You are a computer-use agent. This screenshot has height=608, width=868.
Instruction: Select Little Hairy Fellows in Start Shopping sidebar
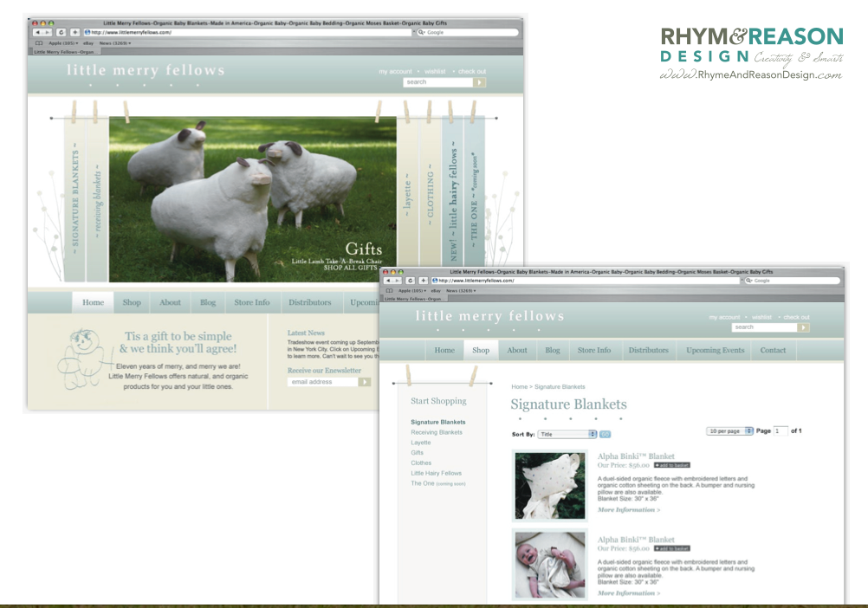pos(437,473)
